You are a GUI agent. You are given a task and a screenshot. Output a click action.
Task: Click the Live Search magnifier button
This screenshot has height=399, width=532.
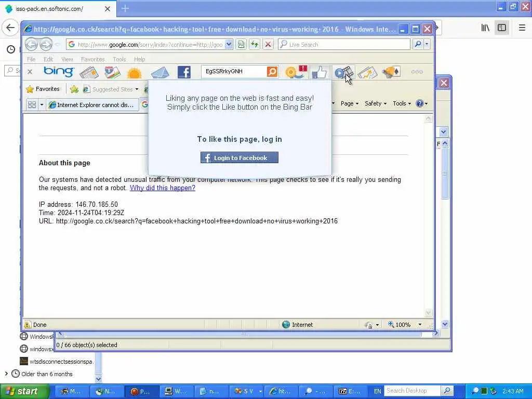click(418, 44)
